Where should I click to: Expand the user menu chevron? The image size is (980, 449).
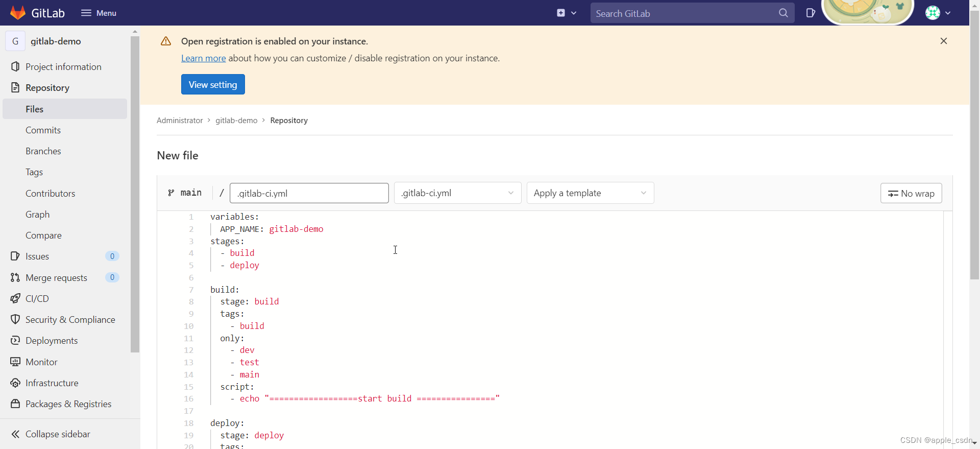(x=948, y=13)
